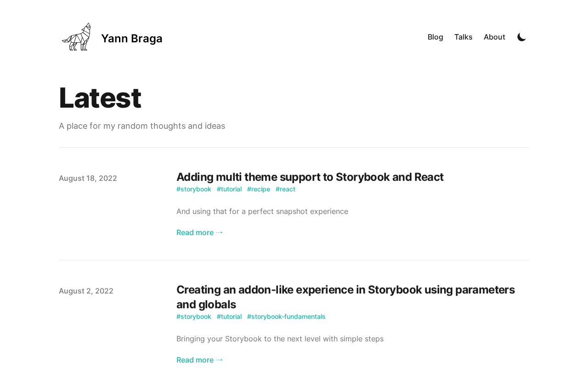Click the Latest page heading
588x368 pixels.
click(100, 98)
